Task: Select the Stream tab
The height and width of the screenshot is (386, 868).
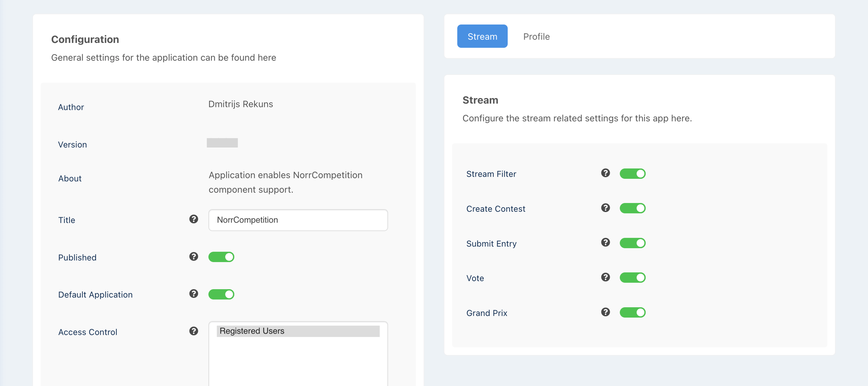Action: pyautogui.click(x=482, y=36)
